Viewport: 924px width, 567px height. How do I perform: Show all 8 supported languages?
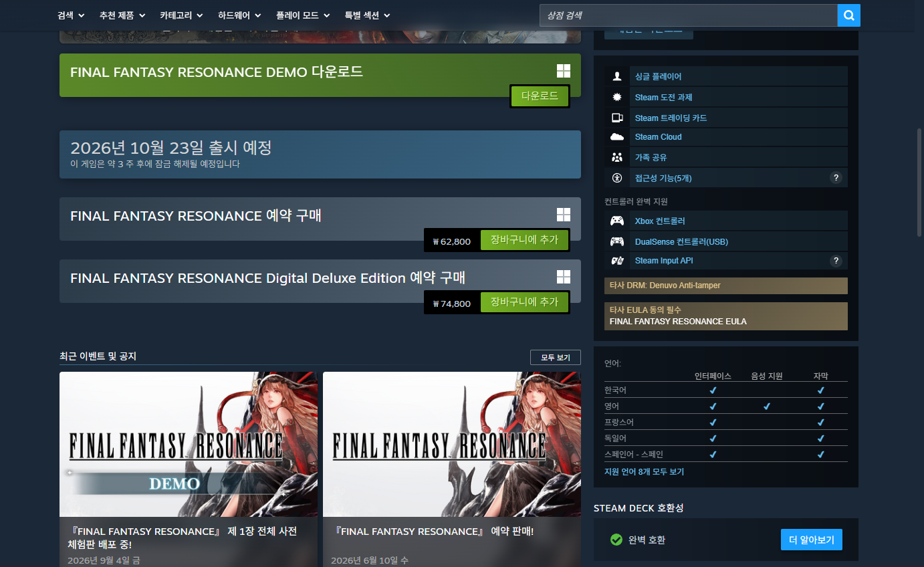point(644,472)
